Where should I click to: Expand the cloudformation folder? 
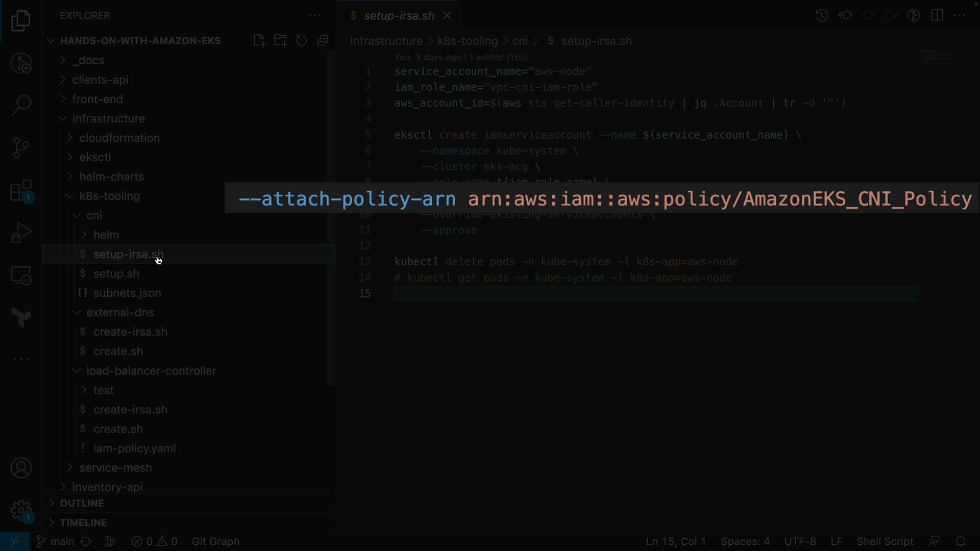119,138
